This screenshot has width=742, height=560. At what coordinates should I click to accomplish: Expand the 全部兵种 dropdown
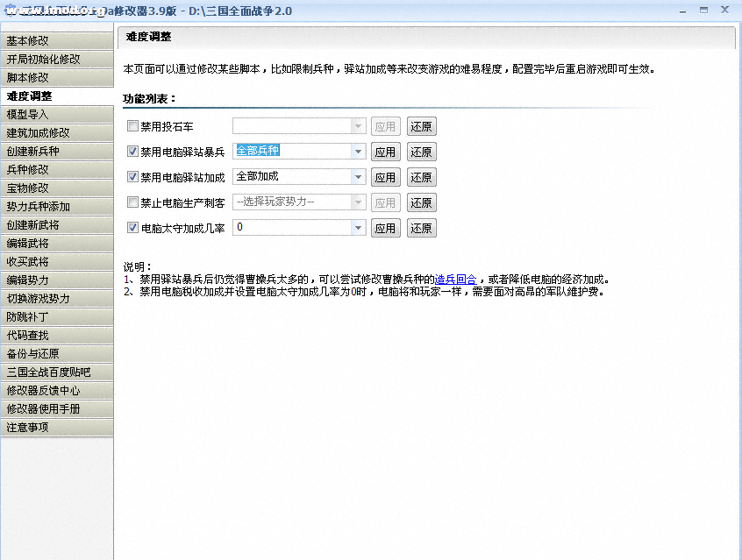pos(358,152)
